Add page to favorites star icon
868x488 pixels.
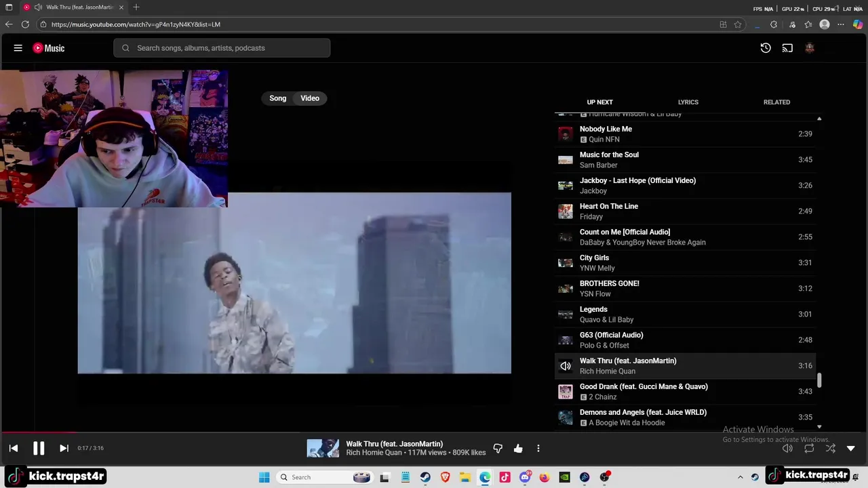click(738, 24)
